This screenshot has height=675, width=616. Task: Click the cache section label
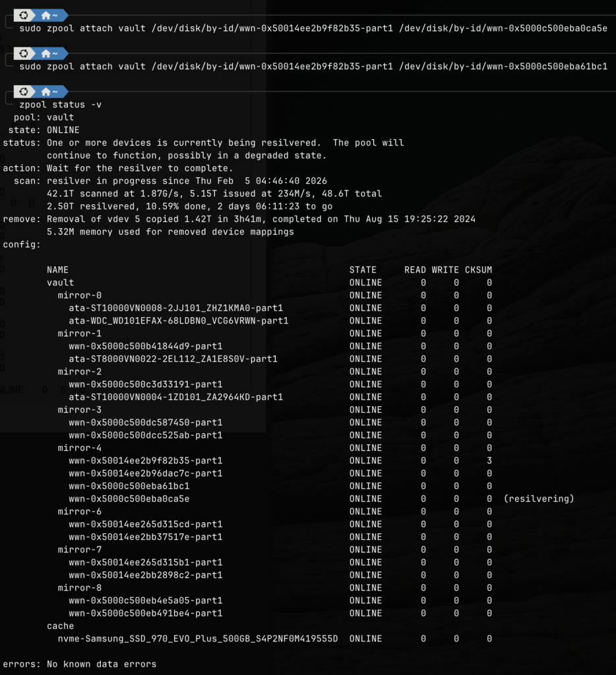point(60,626)
